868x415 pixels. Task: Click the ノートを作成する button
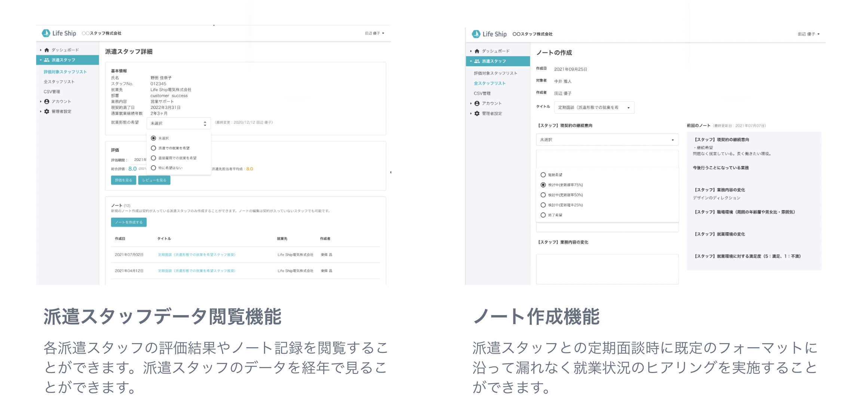click(x=129, y=222)
